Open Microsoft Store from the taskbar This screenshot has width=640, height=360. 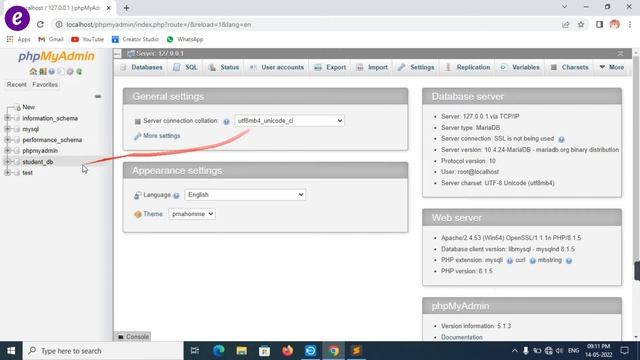pyautogui.click(x=264, y=351)
